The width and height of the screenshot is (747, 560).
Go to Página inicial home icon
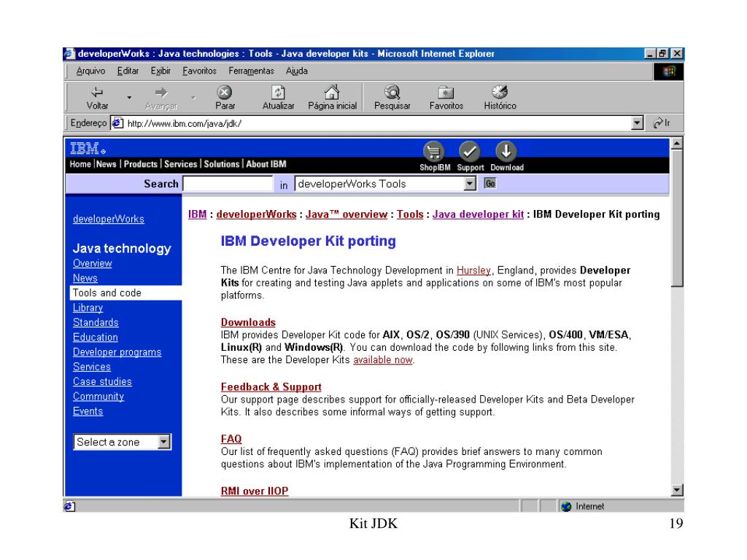click(332, 91)
